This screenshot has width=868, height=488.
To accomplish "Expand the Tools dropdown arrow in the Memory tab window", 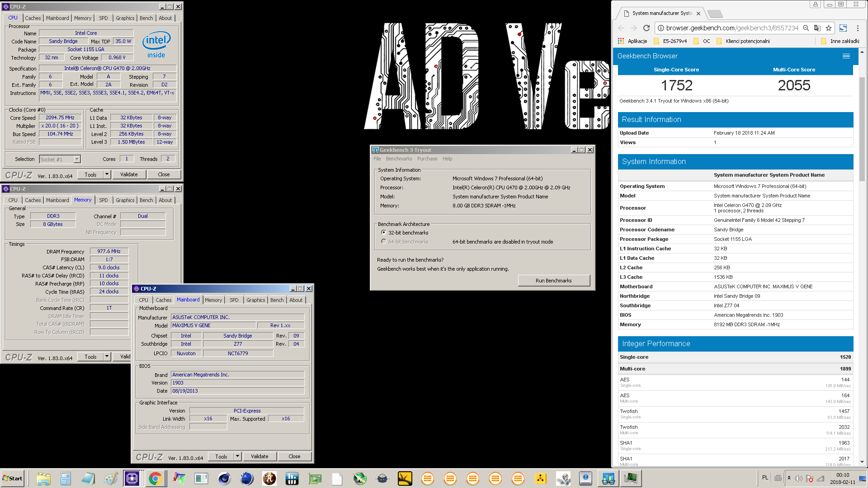I will 107,357.
